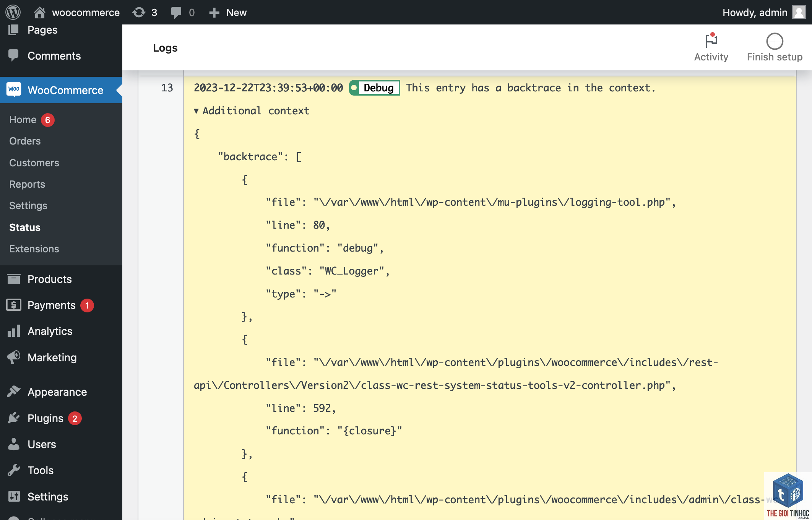Screen dimensions: 812x520
Task: Click the "function": "debug" text
Action: click(325, 248)
